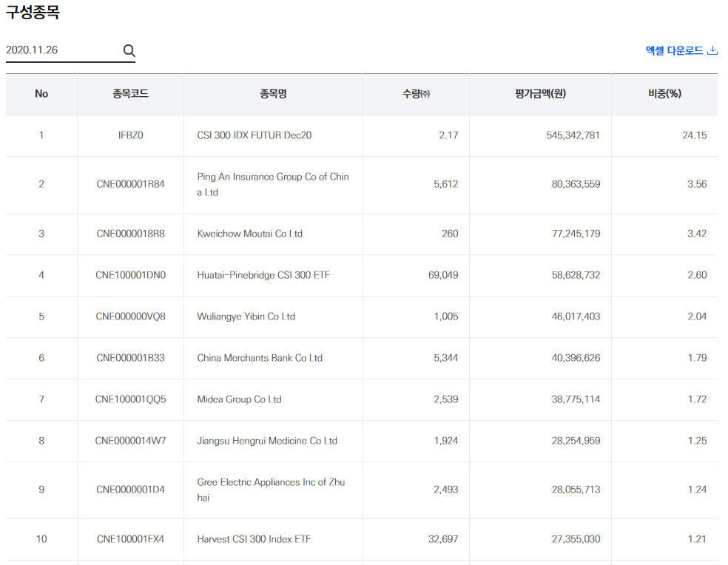This screenshot has width=728, height=565.
Task: Select Jiangsu Hengrui Medicine Co Ltd
Action: [267, 440]
